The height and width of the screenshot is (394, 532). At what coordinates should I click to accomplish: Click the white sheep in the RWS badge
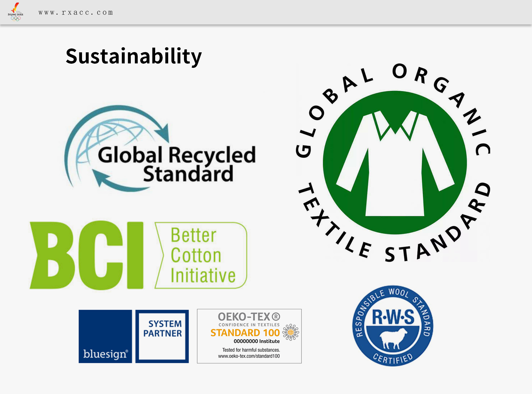(393, 338)
